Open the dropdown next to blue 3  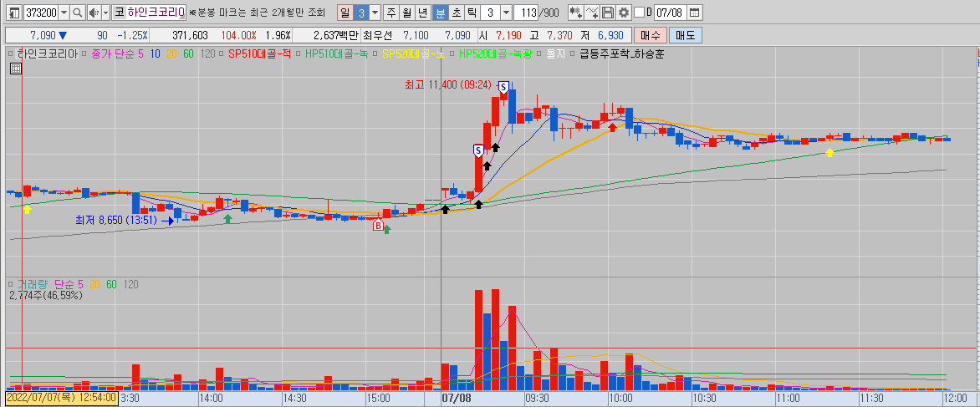coord(375,12)
